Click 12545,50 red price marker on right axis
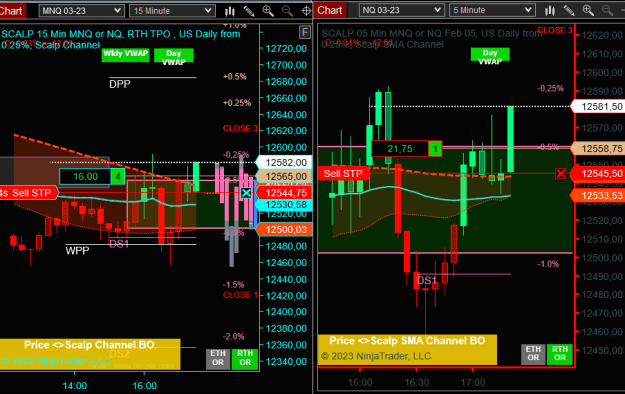This screenshot has height=394, width=625. (598, 173)
